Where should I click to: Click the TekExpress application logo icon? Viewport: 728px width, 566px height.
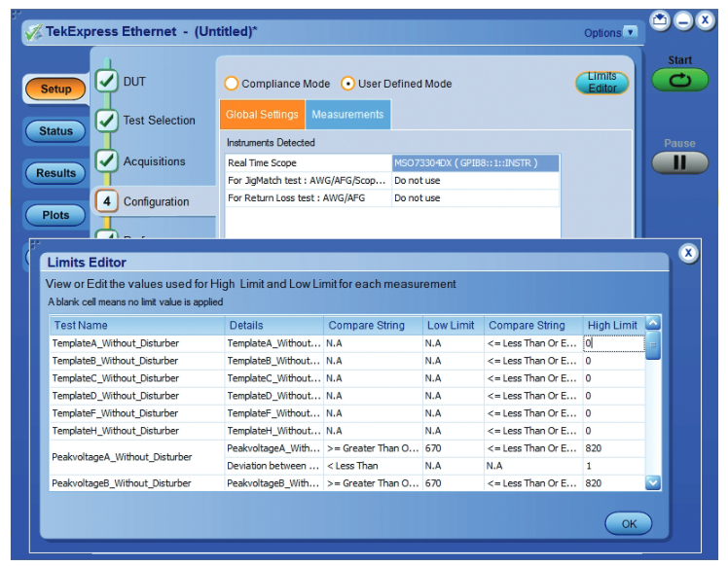tap(33, 32)
